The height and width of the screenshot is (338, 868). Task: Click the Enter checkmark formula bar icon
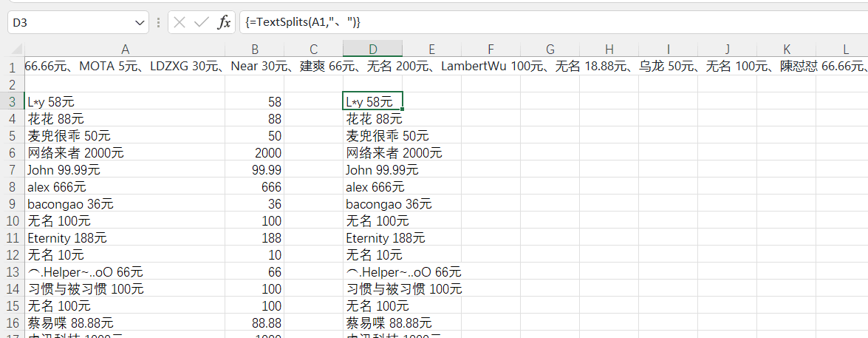coord(202,23)
